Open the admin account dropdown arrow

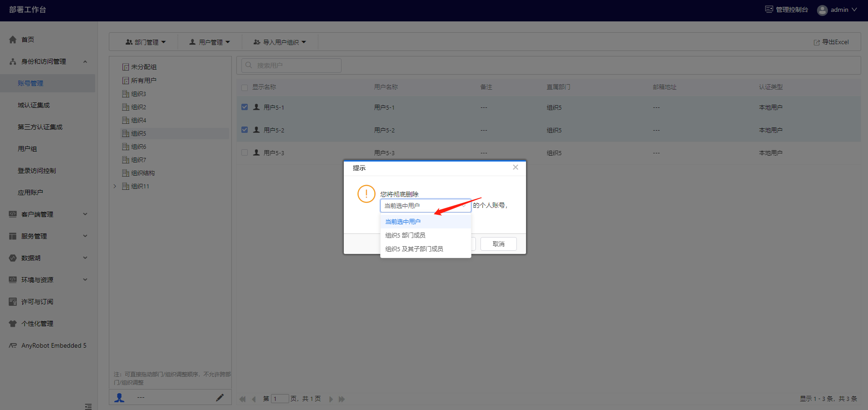(854, 10)
